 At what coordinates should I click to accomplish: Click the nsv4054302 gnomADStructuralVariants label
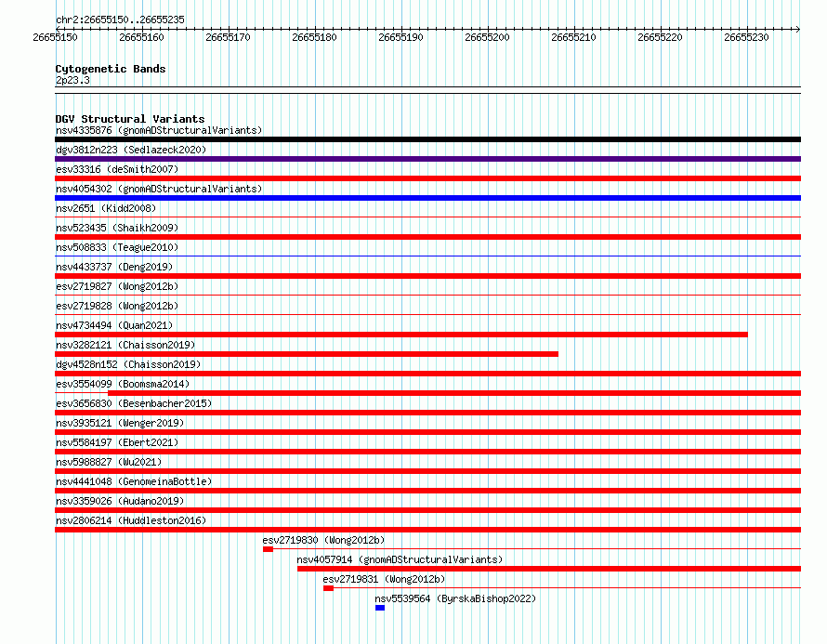(x=159, y=189)
